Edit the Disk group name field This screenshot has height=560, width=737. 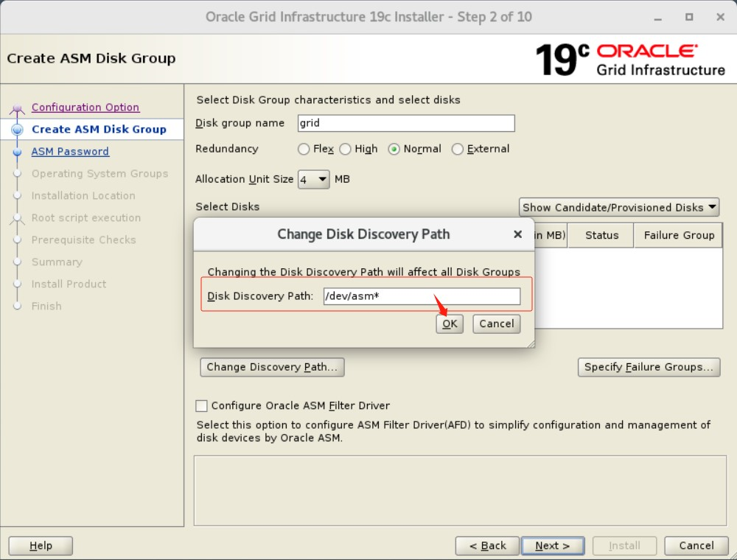pos(406,123)
